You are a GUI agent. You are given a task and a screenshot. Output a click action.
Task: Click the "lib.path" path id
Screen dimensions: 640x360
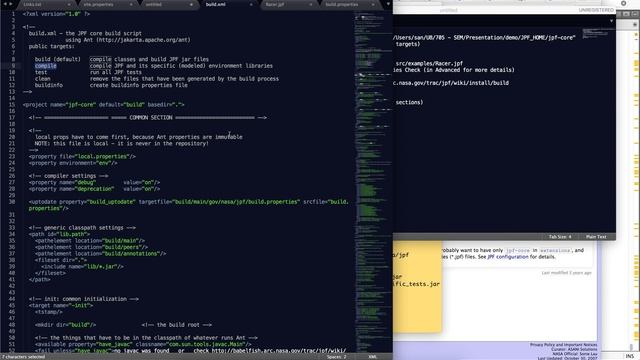point(71,234)
